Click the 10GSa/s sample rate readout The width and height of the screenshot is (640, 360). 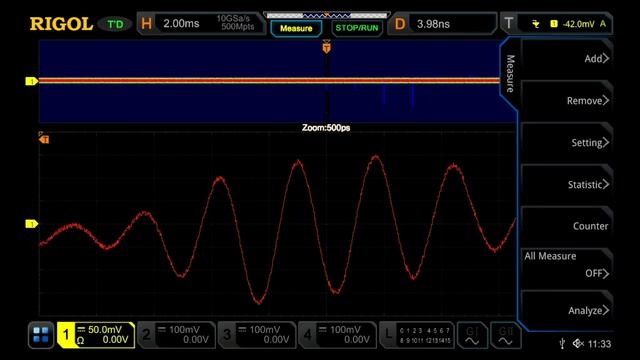(233, 18)
